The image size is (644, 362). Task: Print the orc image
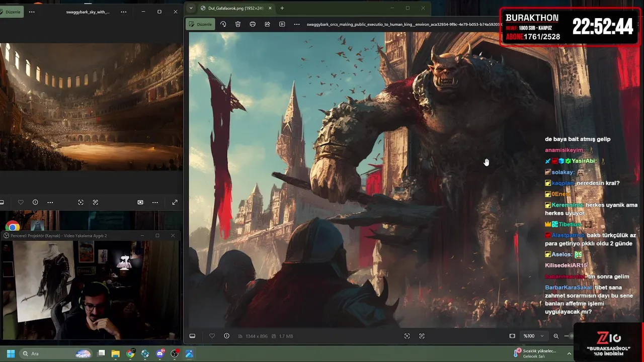click(253, 24)
